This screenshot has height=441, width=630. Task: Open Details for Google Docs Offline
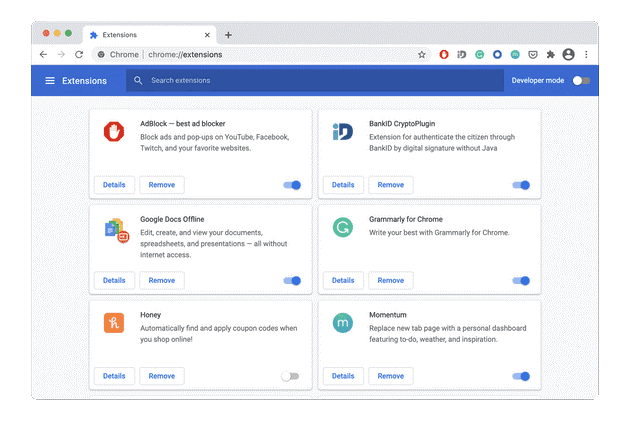(114, 280)
